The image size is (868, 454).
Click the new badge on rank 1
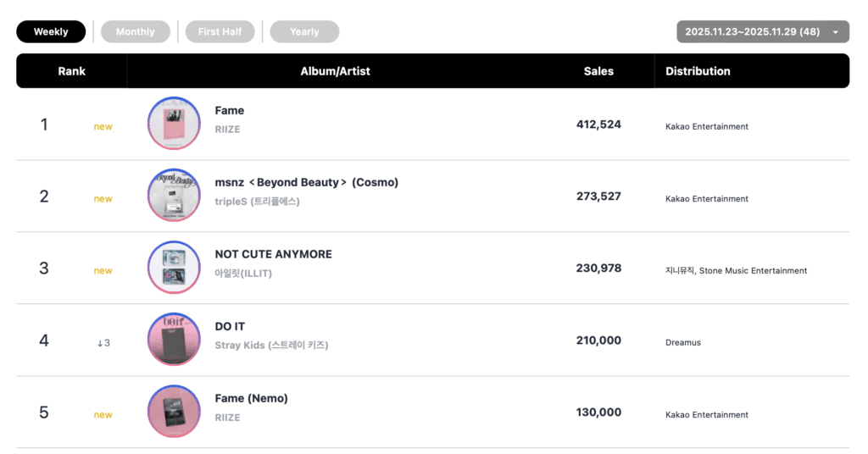coord(103,127)
